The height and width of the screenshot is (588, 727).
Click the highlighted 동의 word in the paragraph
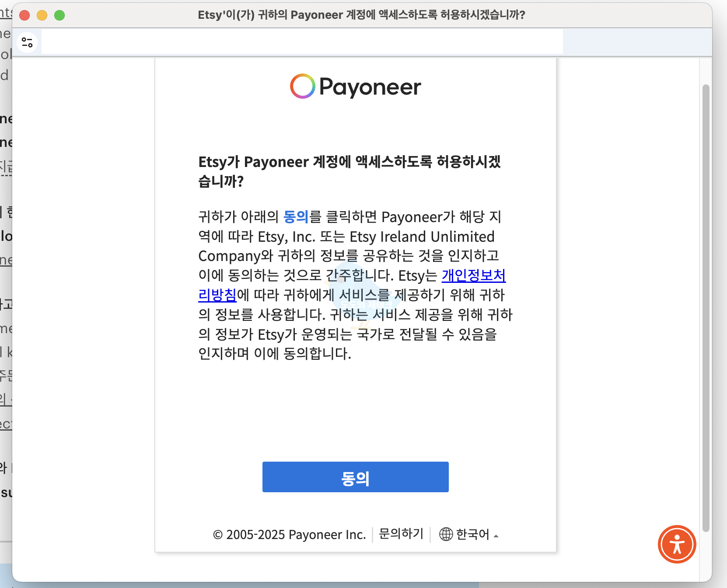tap(296, 217)
